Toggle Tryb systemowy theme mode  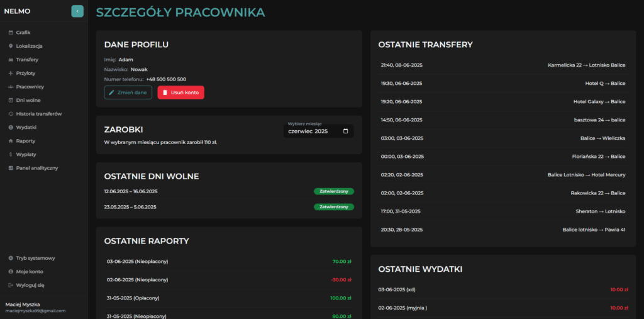coord(43,258)
